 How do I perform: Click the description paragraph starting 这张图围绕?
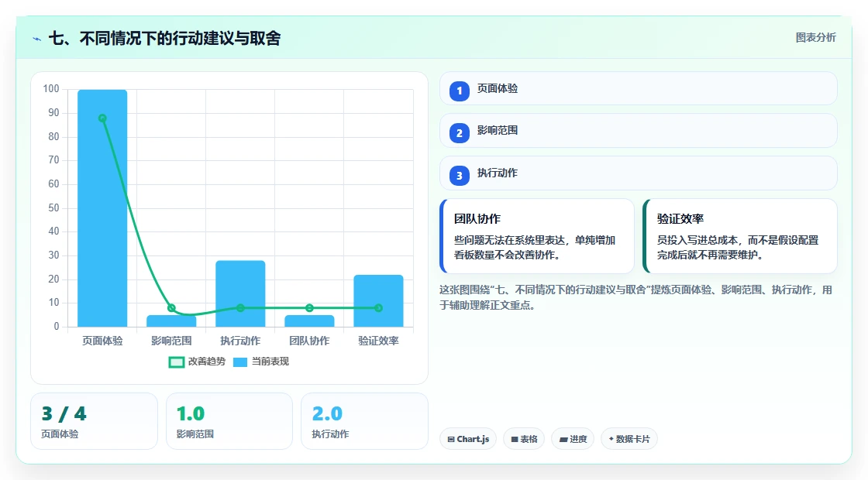click(635, 297)
